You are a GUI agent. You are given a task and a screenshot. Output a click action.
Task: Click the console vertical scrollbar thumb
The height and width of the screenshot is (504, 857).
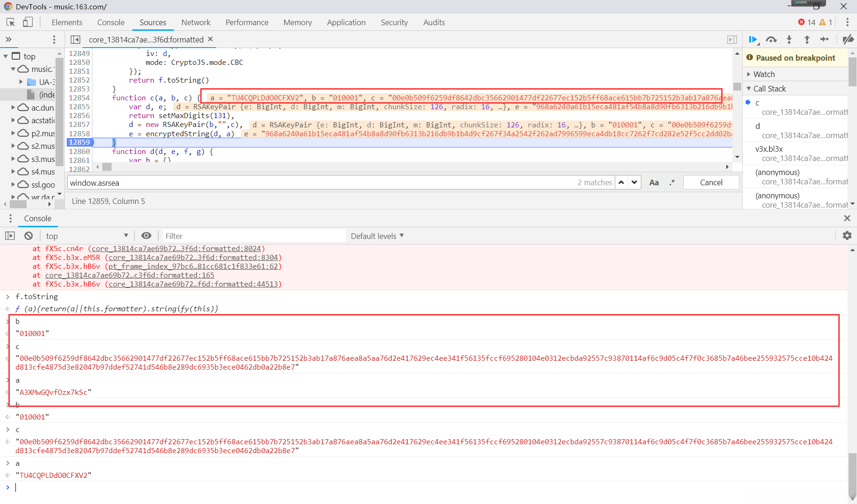pos(852,475)
